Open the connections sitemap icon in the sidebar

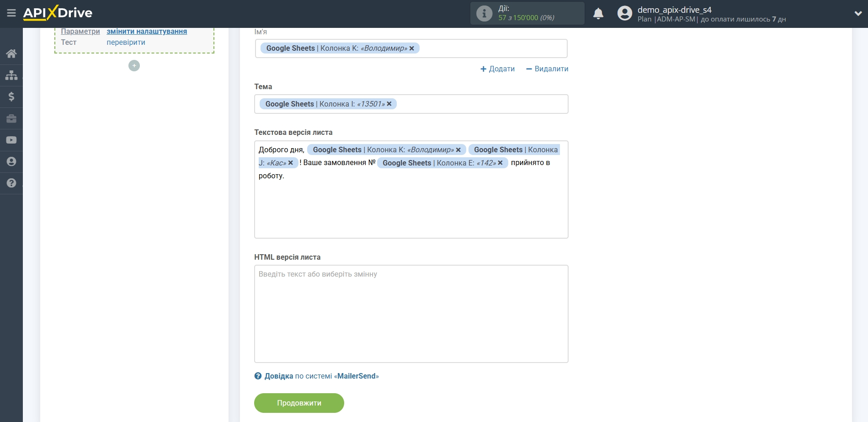click(x=11, y=75)
